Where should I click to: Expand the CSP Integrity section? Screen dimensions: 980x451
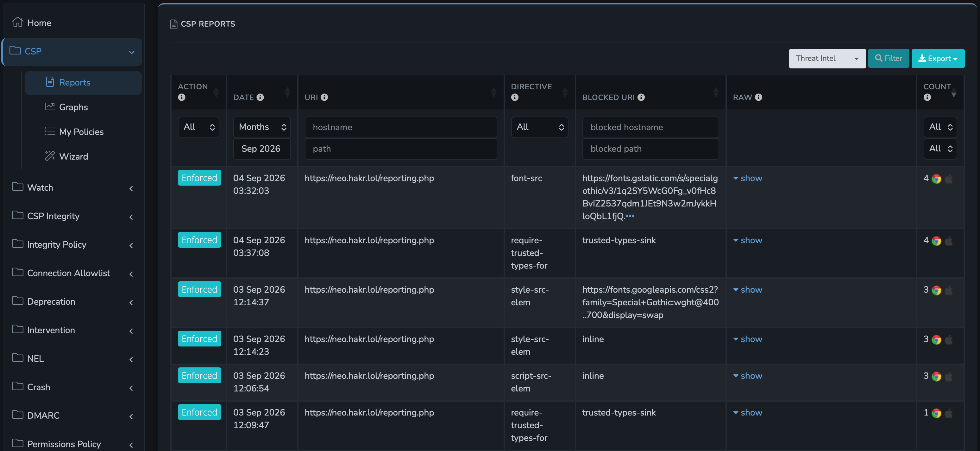pyautogui.click(x=72, y=216)
